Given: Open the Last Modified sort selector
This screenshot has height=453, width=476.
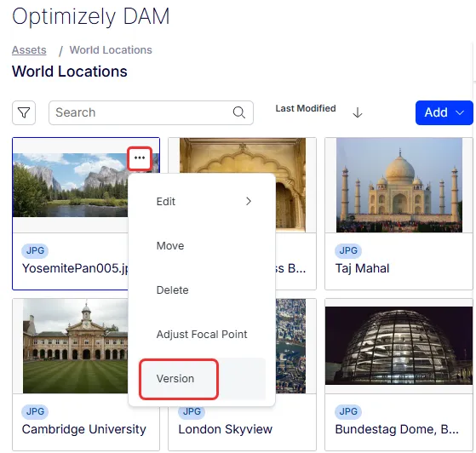Looking at the screenshot, I should (306, 108).
